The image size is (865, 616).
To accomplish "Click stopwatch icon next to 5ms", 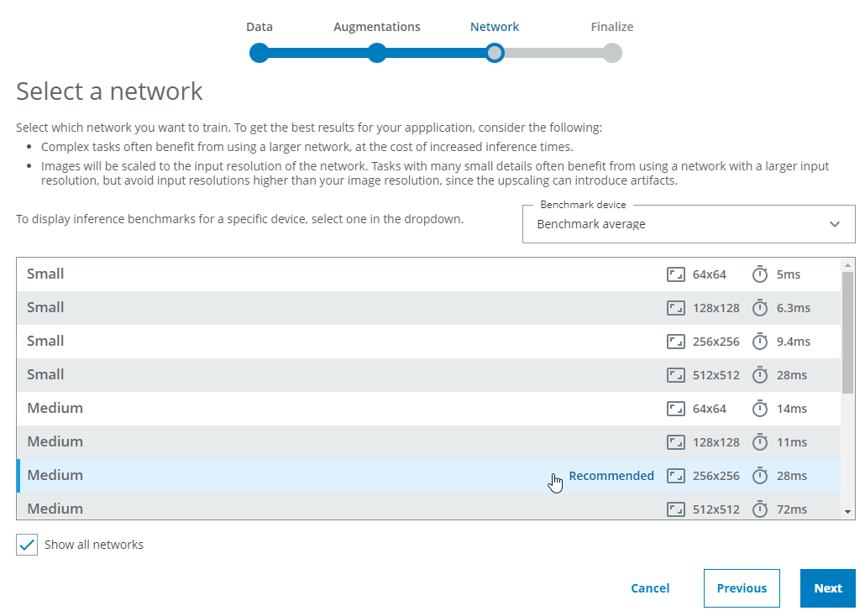I will pos(760,274).
